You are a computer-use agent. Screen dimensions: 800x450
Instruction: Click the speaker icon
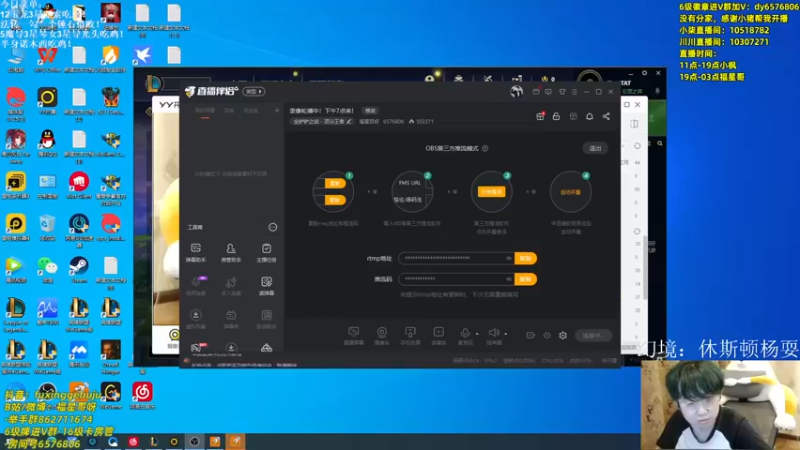(493, 333)
